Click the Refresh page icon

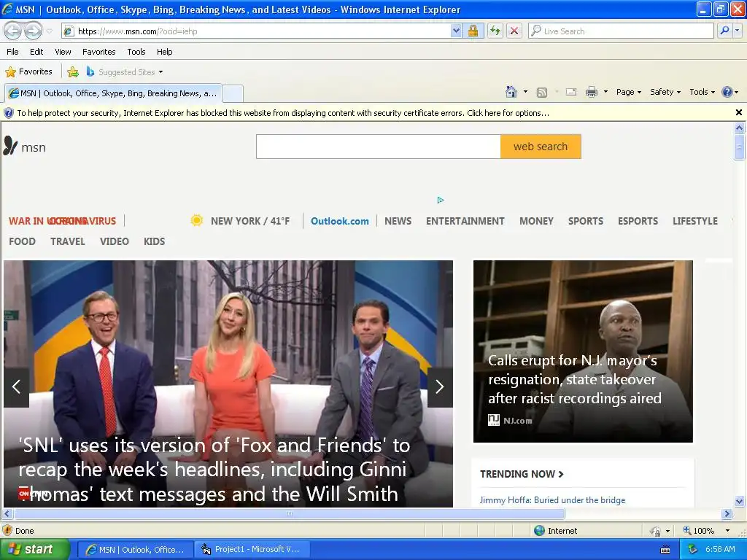[x=495, y=31]
